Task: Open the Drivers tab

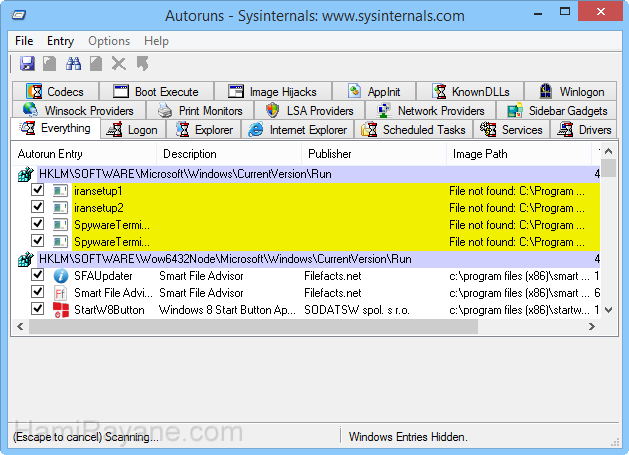Action: pos(584,130)
